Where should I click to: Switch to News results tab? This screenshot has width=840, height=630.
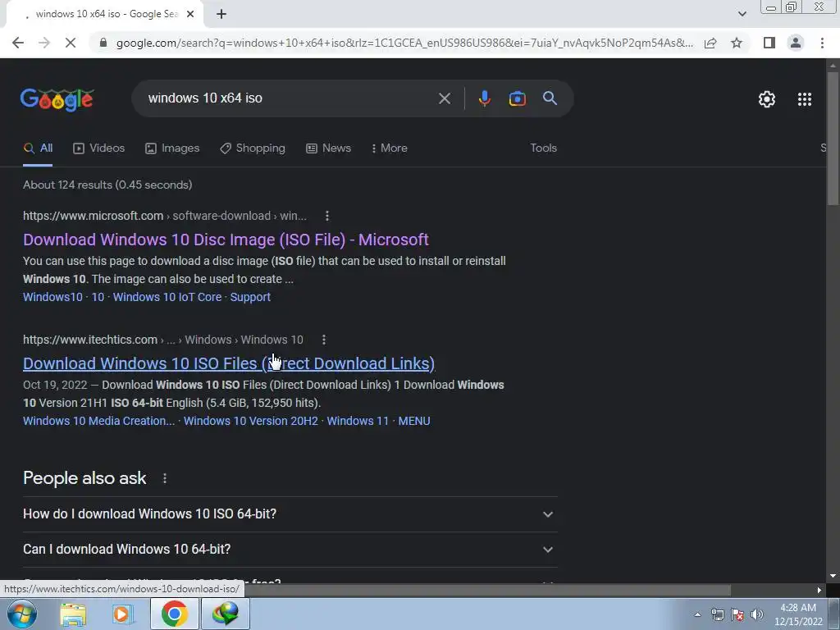click(x=328, y=148)
